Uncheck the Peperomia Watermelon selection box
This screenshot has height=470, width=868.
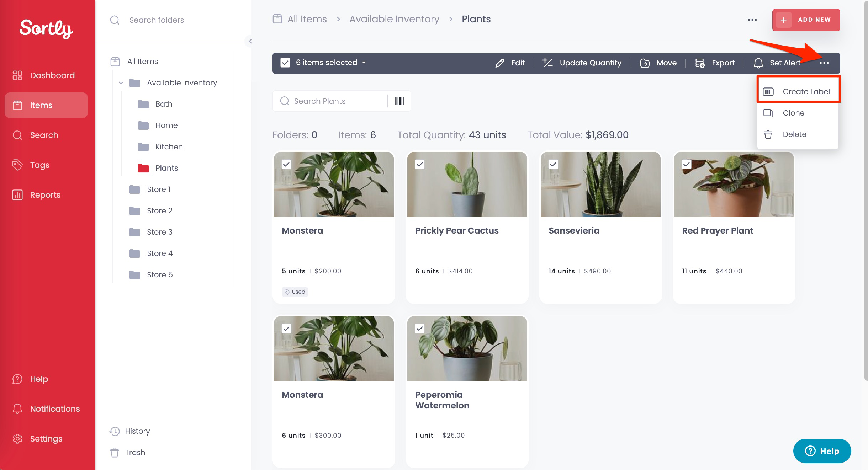click(419, 329)
